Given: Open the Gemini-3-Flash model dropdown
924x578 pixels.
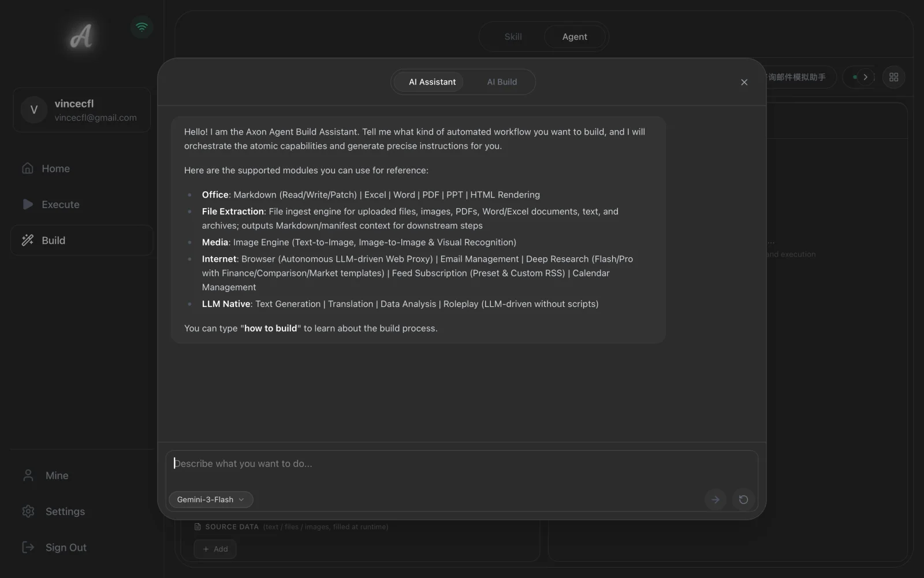Looking at the screenshot, I should click(211, 499).
